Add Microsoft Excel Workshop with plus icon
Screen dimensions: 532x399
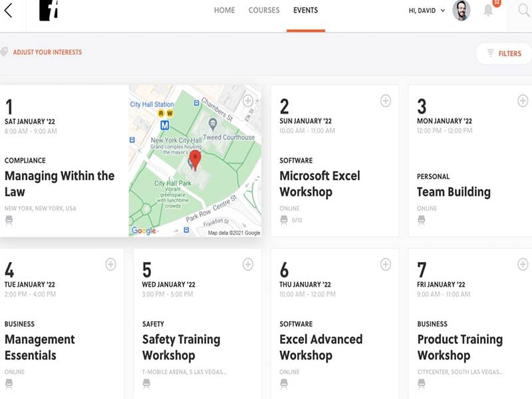(x=385, y=100)
